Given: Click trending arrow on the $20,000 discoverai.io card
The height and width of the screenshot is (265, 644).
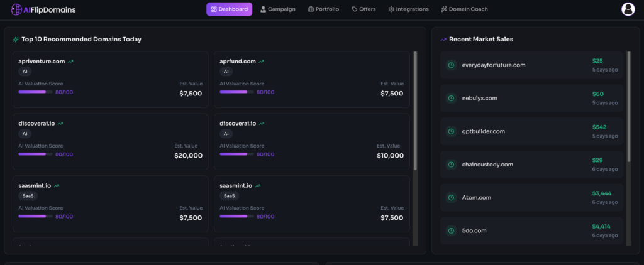Looking at the screenshot, I should [x=60, y=124].
